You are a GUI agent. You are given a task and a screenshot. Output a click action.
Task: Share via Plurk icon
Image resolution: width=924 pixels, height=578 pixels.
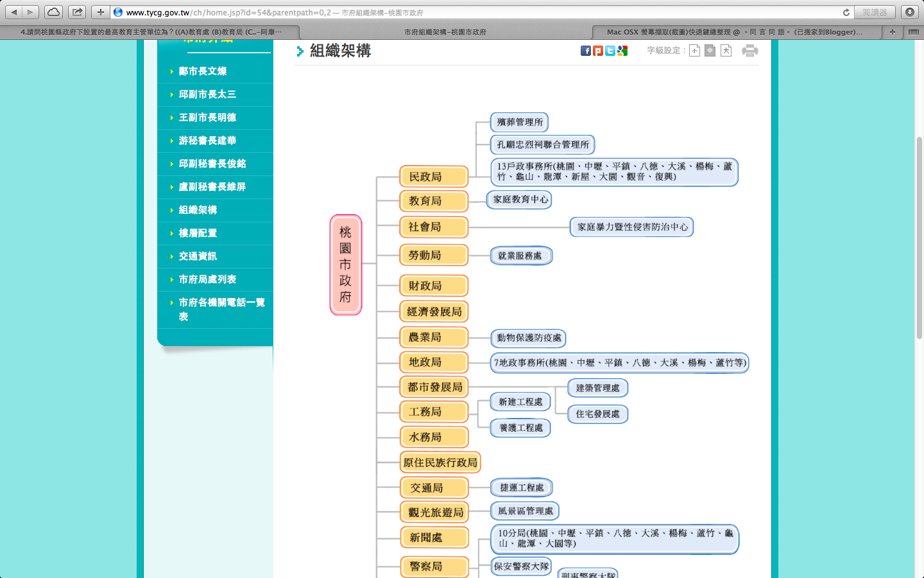598,51
